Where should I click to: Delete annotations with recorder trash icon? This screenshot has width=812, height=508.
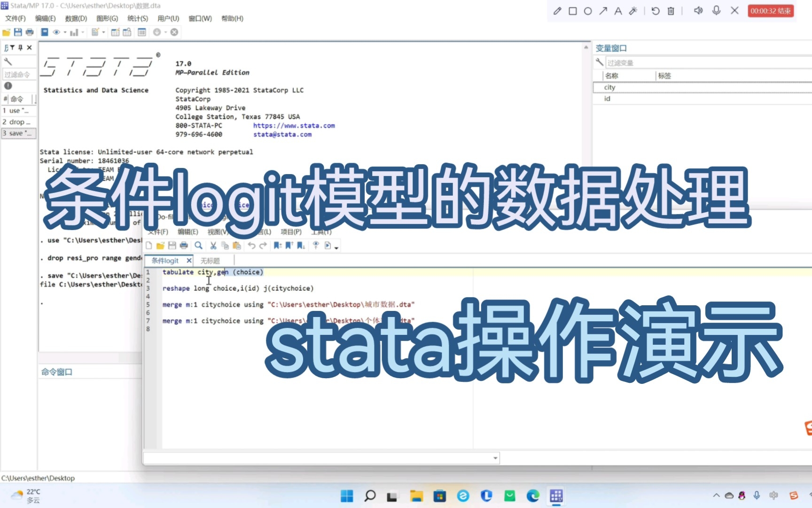pyautogui.click(x=671, y=11)
